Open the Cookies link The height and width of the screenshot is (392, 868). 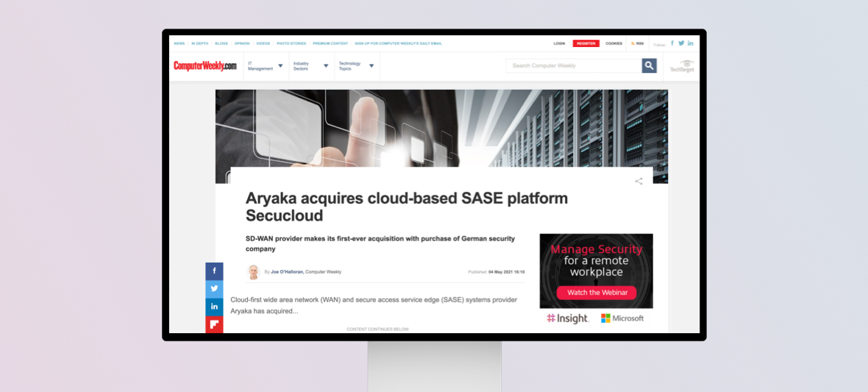(x=614, y=43)
